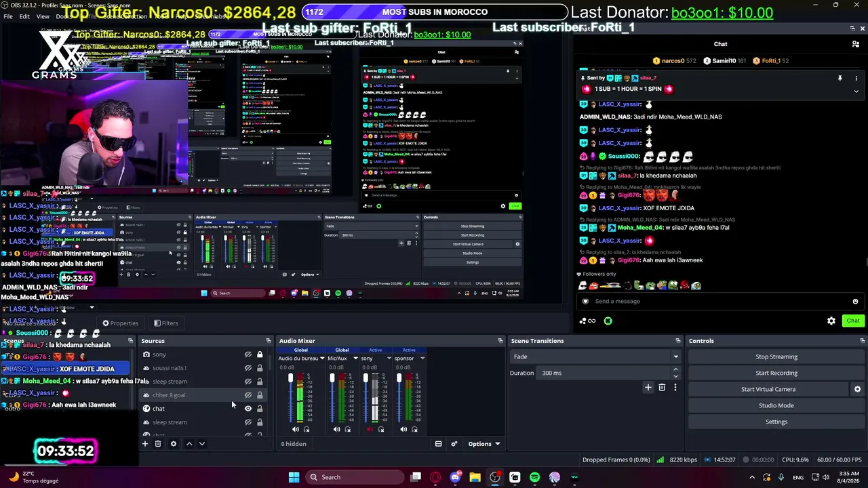Expand sony audio channel menu
The height and width of the screenshot is (488, 868).
(x=389, y=359)
